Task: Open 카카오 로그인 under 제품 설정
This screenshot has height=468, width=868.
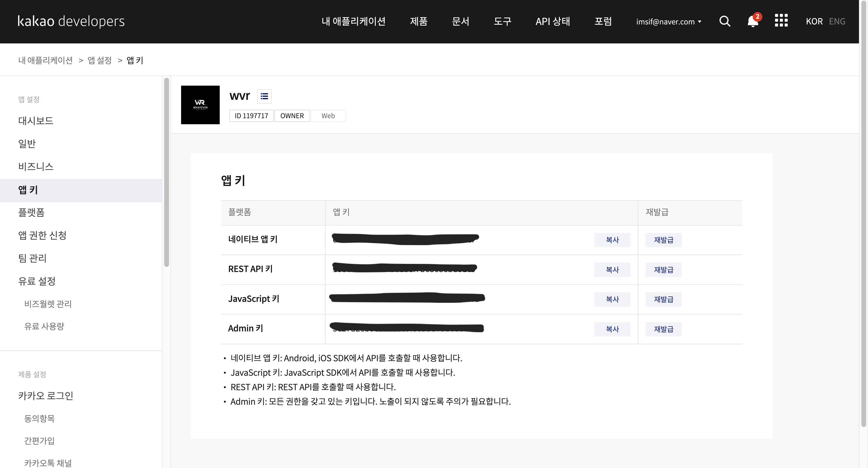Action: coord(46,396)
